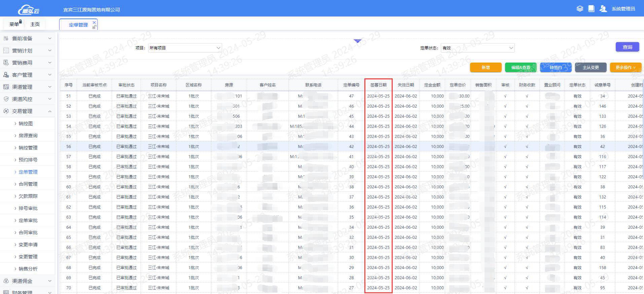
Task: Open 变更管理 in the sidebar
Action: pyautogui.click(x=28, y=257)
